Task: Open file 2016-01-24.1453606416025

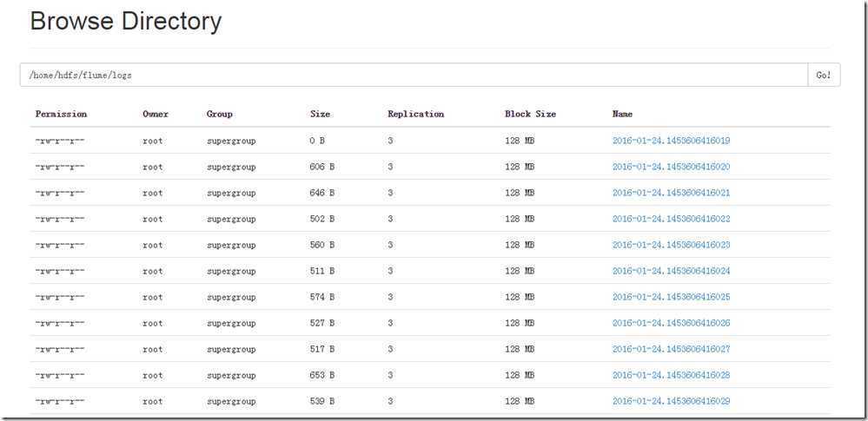Action: pos(671,297)
